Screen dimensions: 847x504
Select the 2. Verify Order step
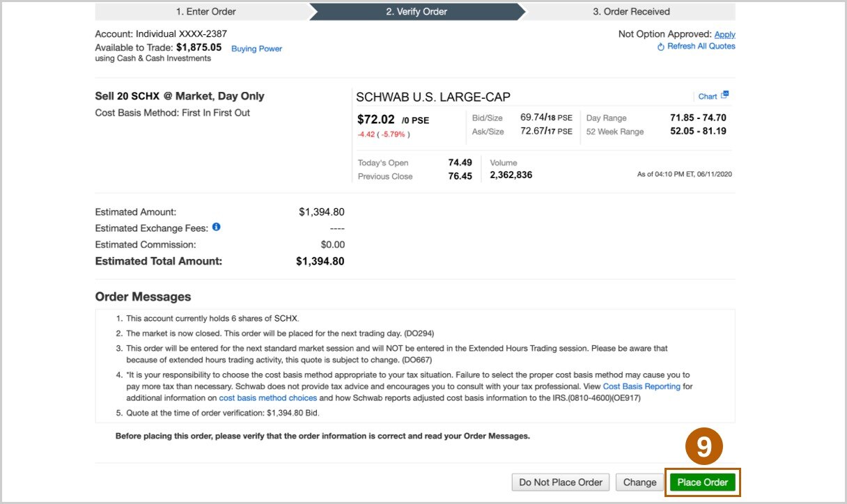pyautogui.click(x=417, y=12)
